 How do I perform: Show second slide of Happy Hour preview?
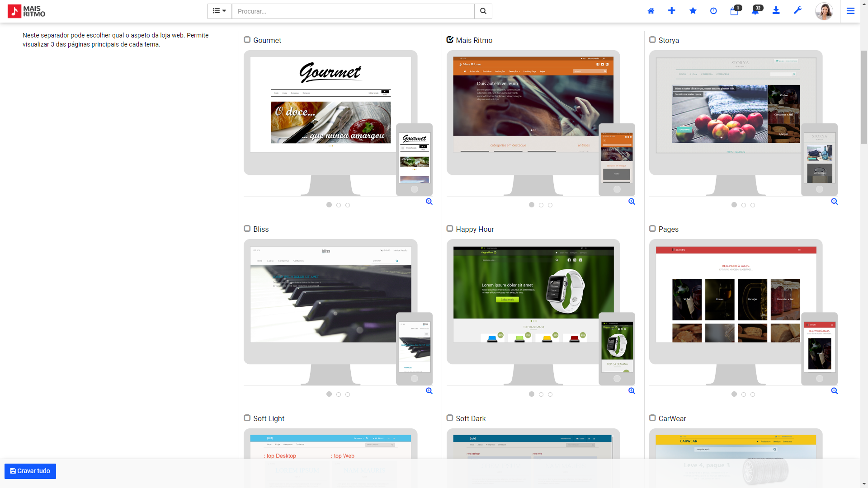(x=541, y=394)
